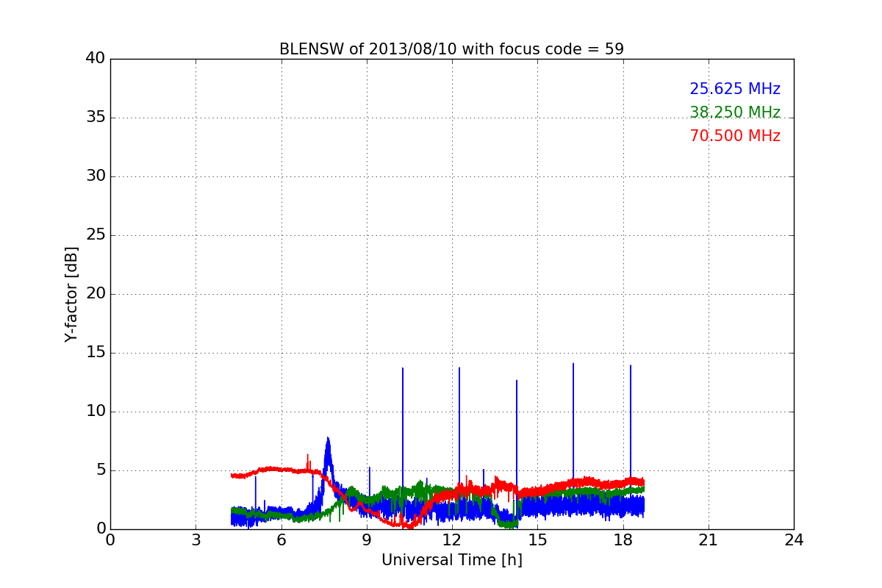Click the Universal Time [h] axis label
The width and height of the screenshot is (882, 588).
coord(452,560)
